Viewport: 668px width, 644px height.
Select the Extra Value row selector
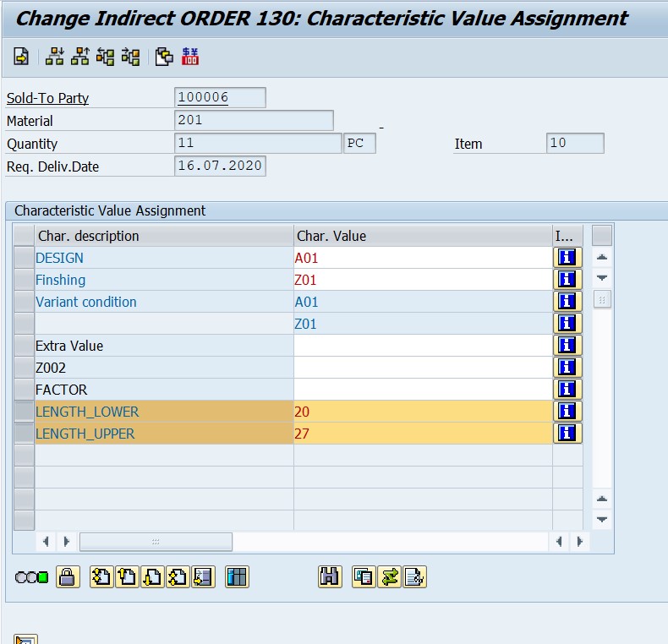(x=24, y=346)
